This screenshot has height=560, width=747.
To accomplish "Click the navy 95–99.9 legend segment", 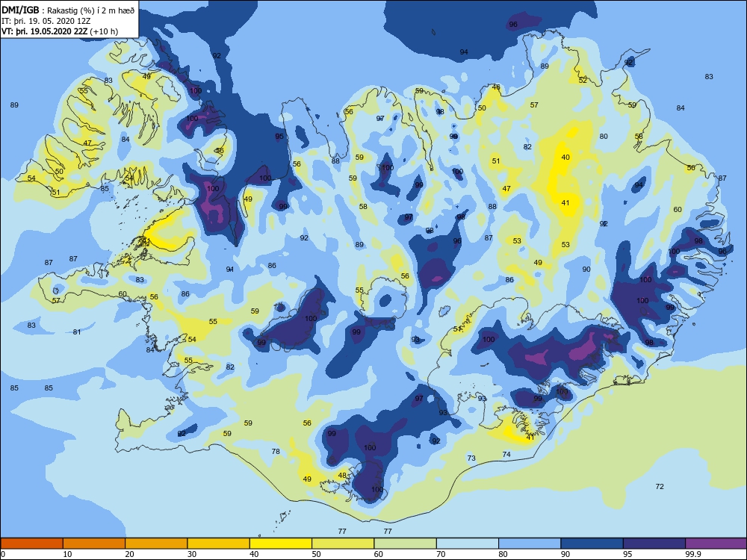I will pos(654,544).
